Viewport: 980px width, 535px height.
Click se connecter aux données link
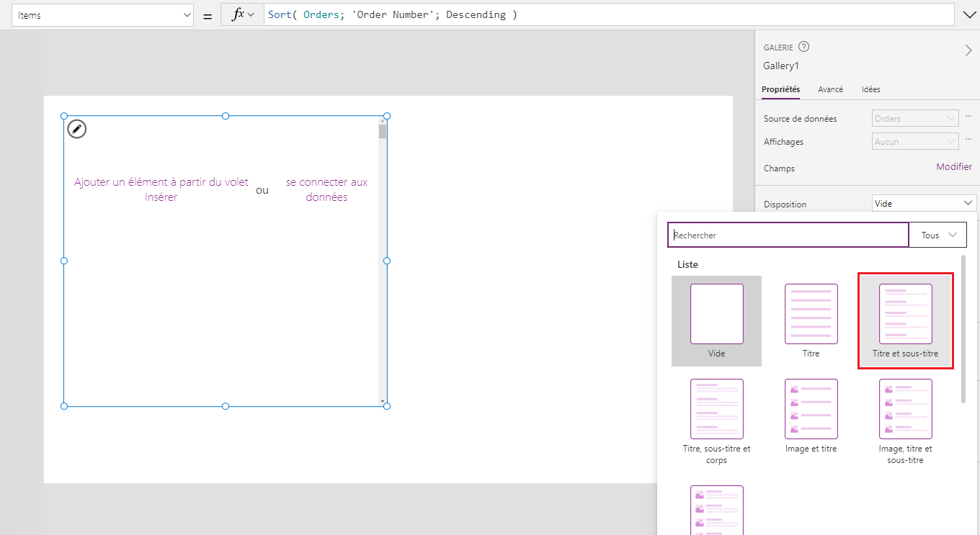pos(326,189)
